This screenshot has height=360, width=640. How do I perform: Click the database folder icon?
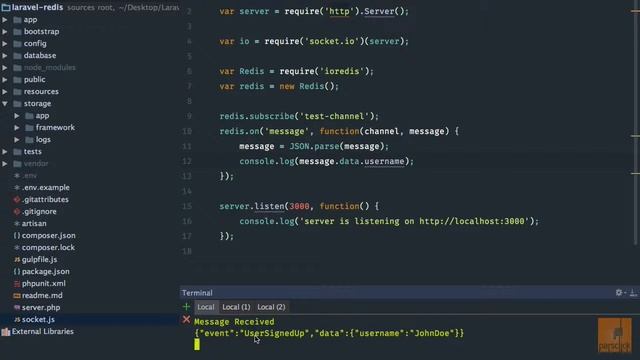(17, 56)
